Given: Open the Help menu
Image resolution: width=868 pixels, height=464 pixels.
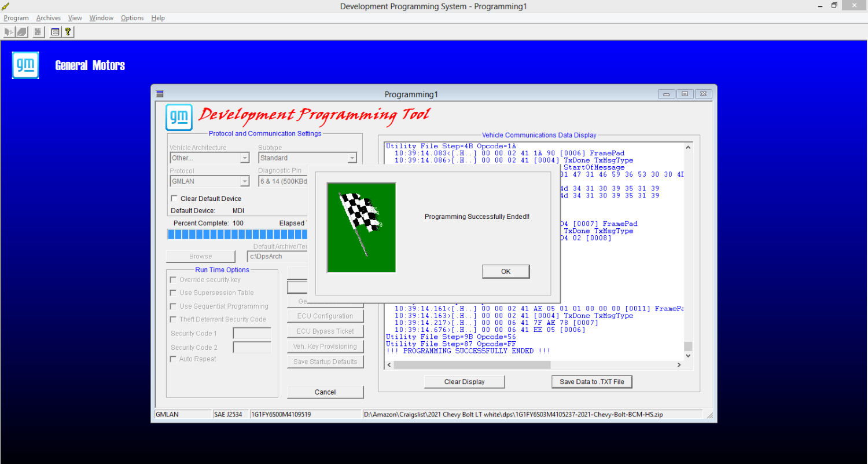Looking at the screenshot, I should coord(158,18).
